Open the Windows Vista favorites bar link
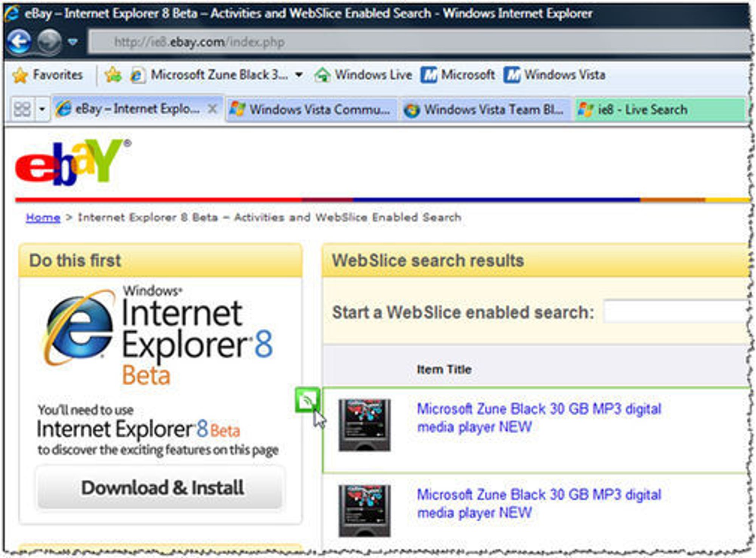This screenshot has height=558, width=756. pyautogui.click(x=555, y=75)
